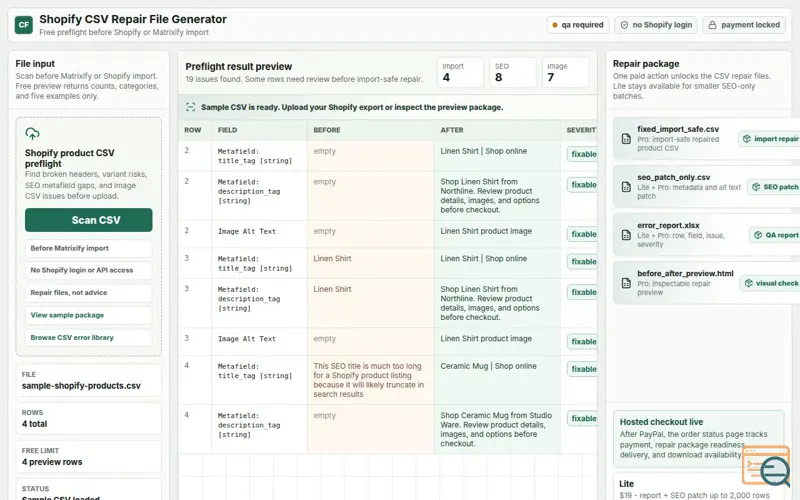Click the lock icon in payment locked badge
The width and height of the screenshot is (800, 500).
[x=712, y=25]
